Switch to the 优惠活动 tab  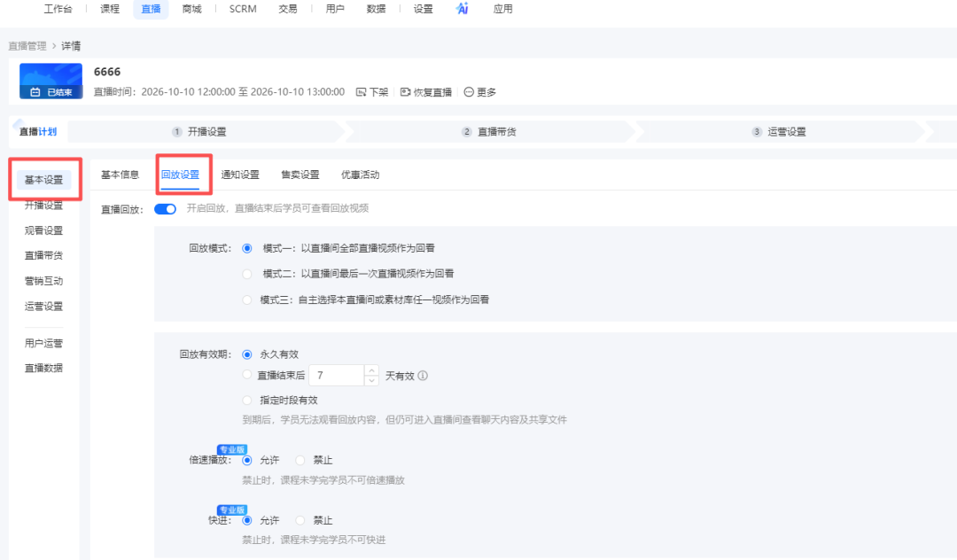click(360, 175)
